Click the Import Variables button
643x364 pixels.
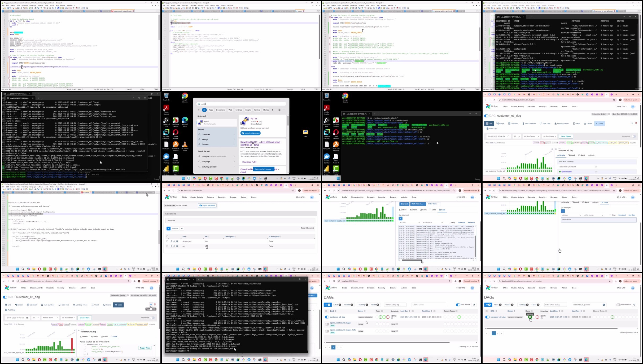[x=207, y=205]
